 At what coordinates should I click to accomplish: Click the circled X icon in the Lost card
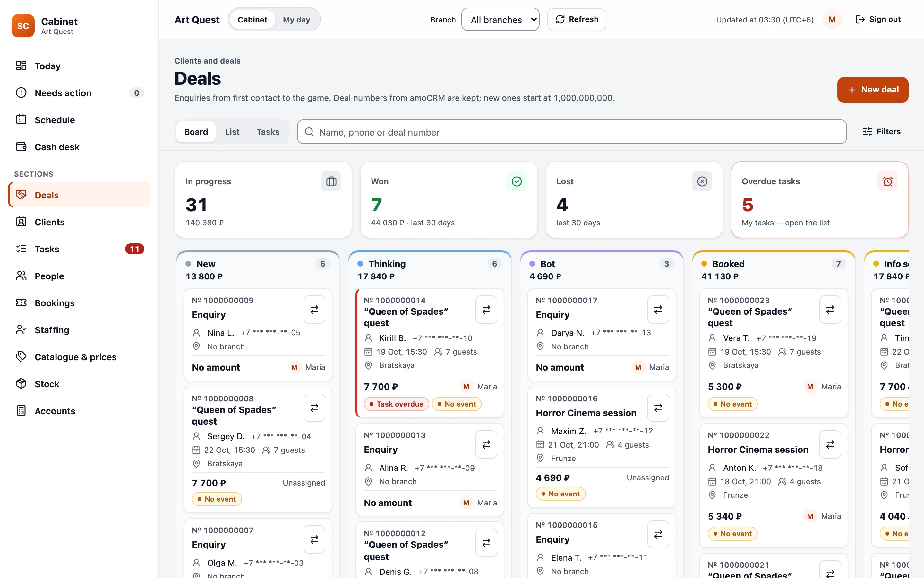702,181
